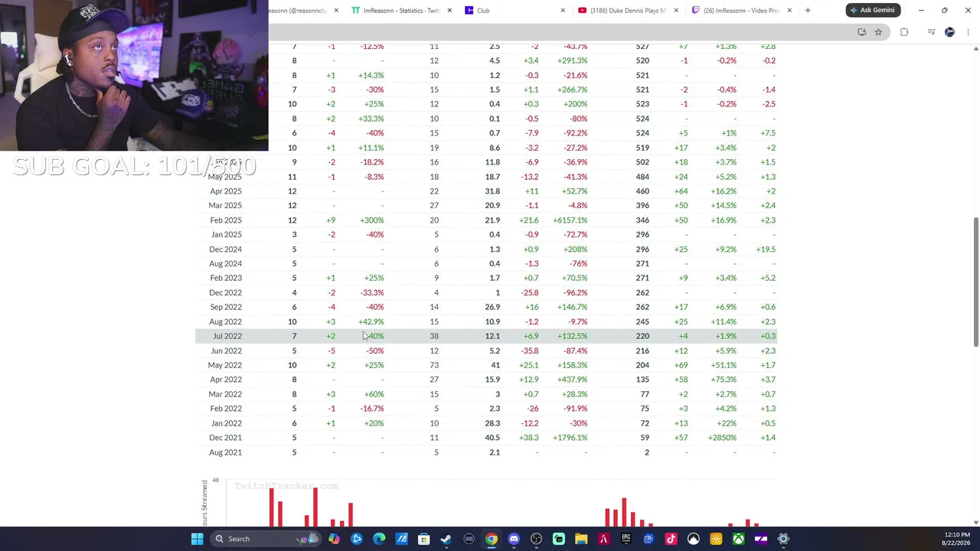Open the Windows Start menu
Image resolution: width=980 pixels, height=551 pixels.
[197, 539]
